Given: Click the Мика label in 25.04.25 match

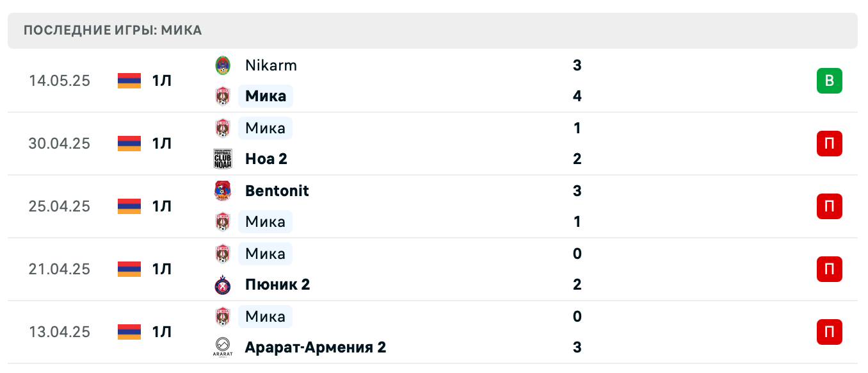Looking at the screenshot, I should [x=265, y=222].
